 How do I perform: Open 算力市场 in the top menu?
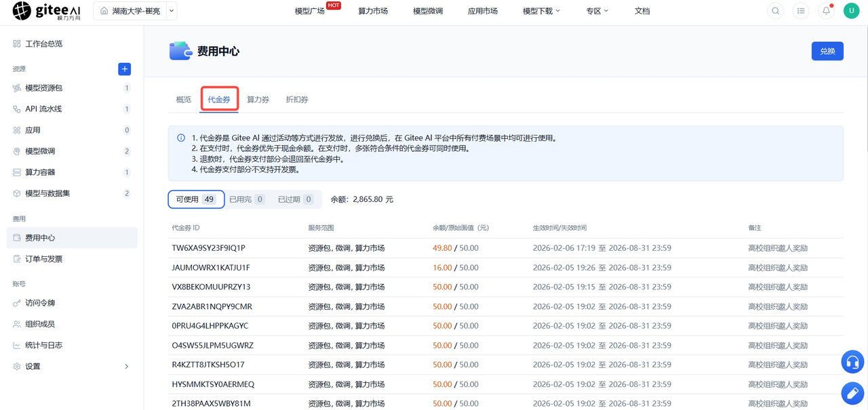373,11
